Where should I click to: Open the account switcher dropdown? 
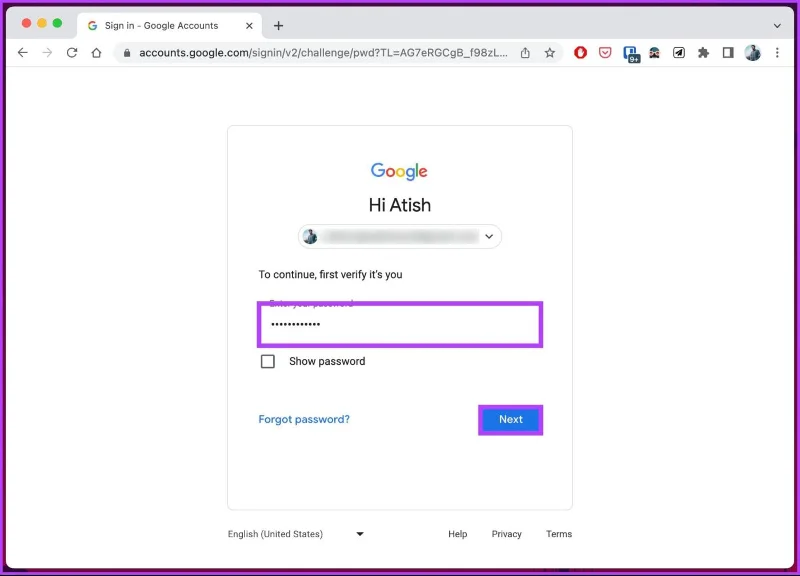click(x=399, y=236)
